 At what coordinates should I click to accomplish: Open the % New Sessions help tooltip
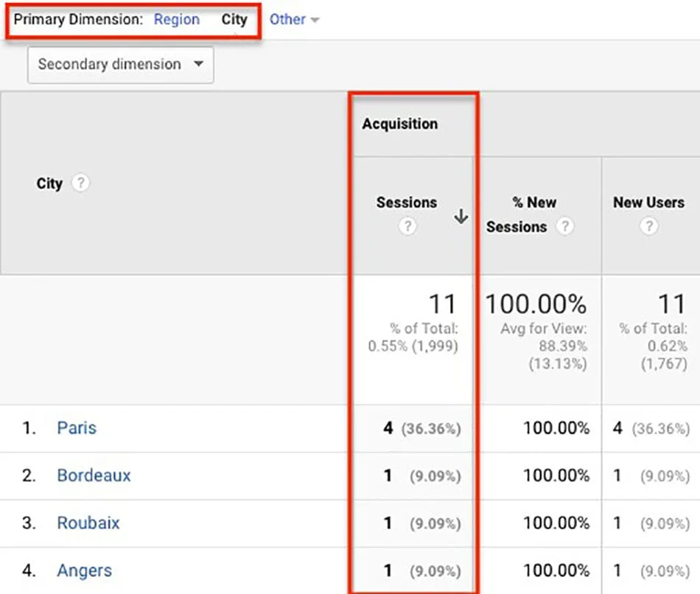564,227
